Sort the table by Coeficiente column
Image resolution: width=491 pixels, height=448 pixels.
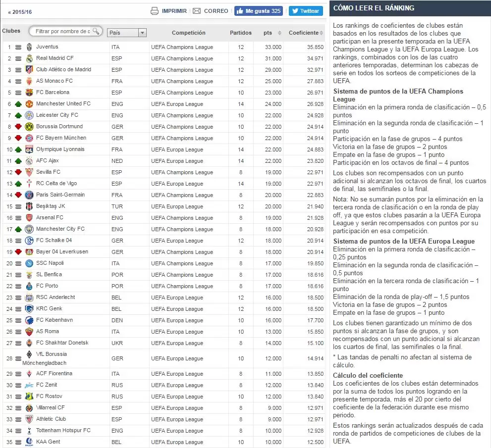click(304, 33)
